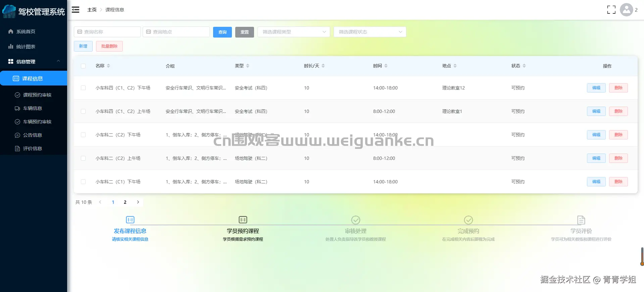The height and width of the screenshot is (292, 644).
Task: Click the icon beside 课程信息 in sidebar
Action: coord(16,78)
